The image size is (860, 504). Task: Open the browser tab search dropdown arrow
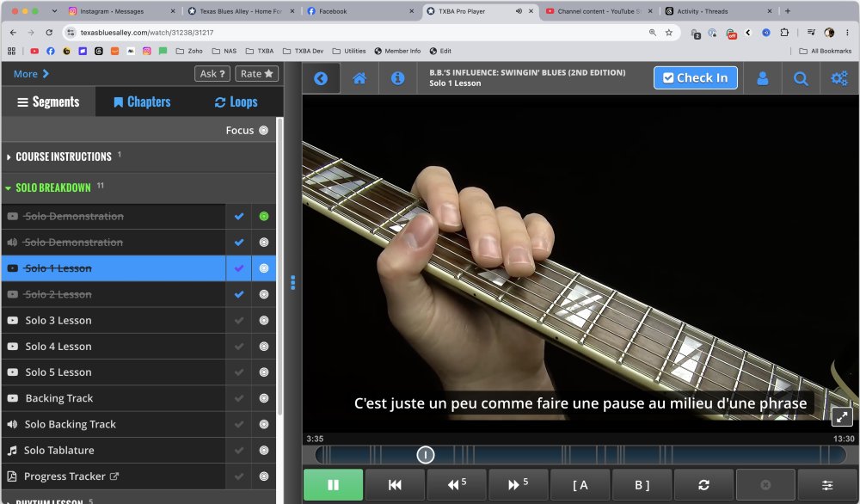[x=54, y=11]
